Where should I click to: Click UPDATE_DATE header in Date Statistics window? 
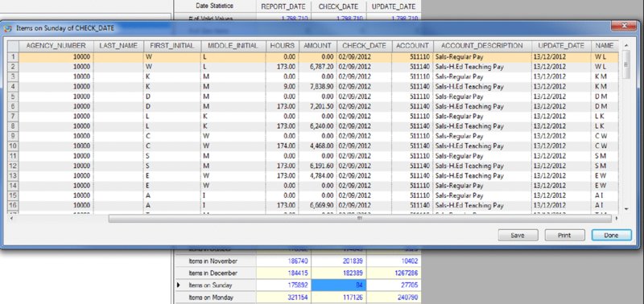coord(394,6)
